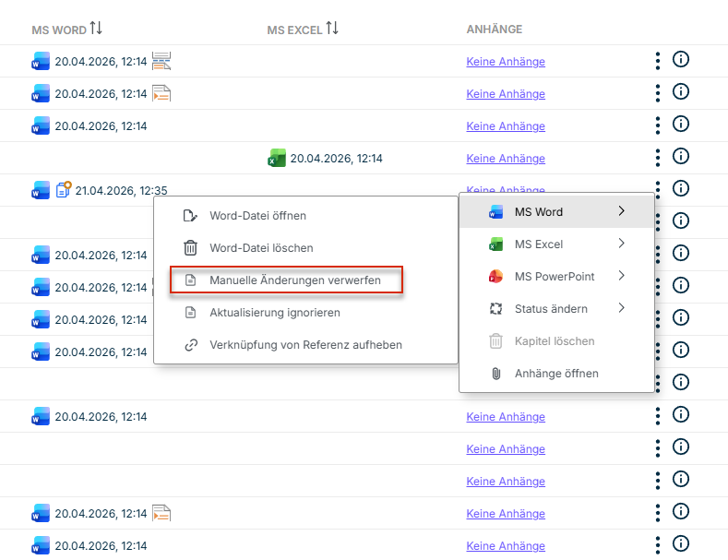Open the info icon in the first row
Viewport: 728px width, 560px height.
pyautogui.click(x=682, y=61)
